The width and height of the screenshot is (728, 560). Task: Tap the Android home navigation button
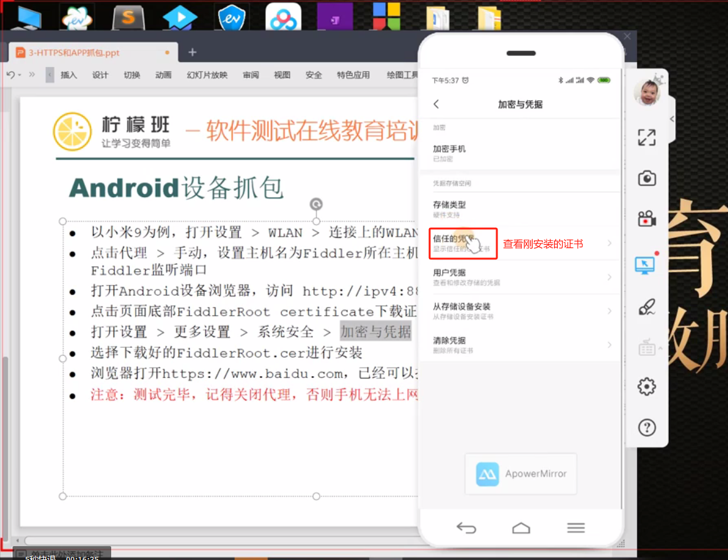point(521,527)
